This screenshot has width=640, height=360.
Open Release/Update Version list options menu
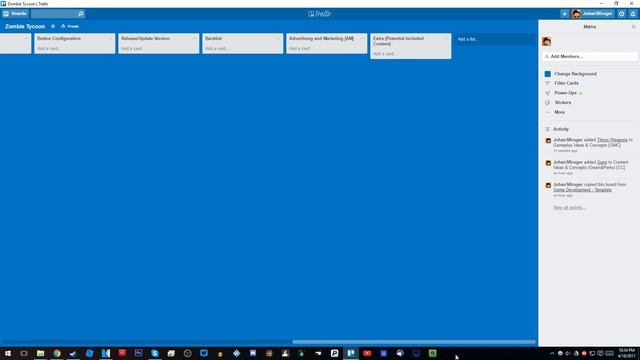click(x=194, y=38)
